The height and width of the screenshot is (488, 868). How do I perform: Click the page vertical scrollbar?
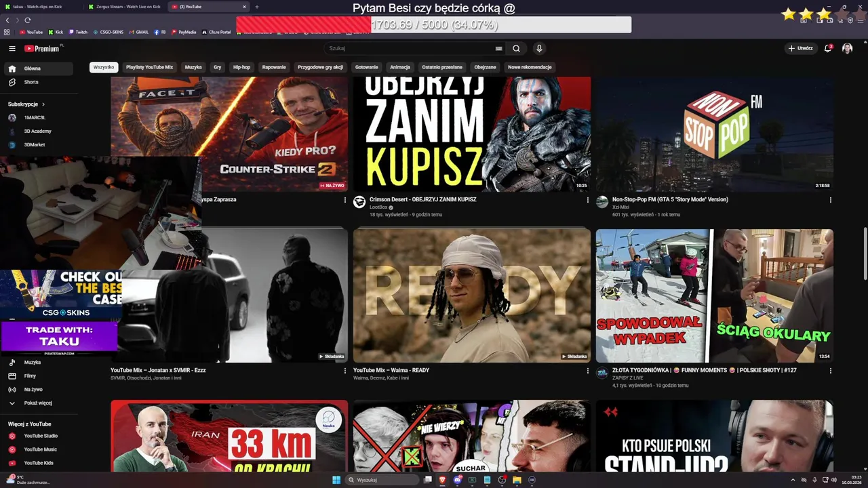[865, 254]
